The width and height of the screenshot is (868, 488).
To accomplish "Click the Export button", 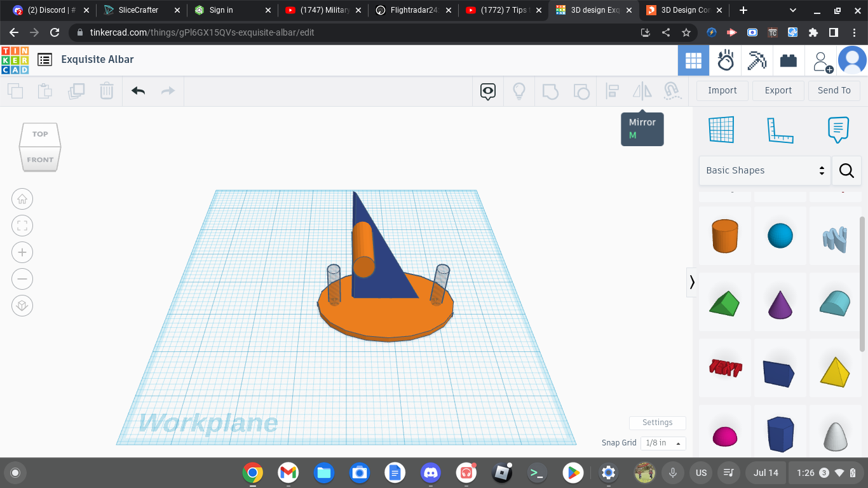I will coord(778,90).
